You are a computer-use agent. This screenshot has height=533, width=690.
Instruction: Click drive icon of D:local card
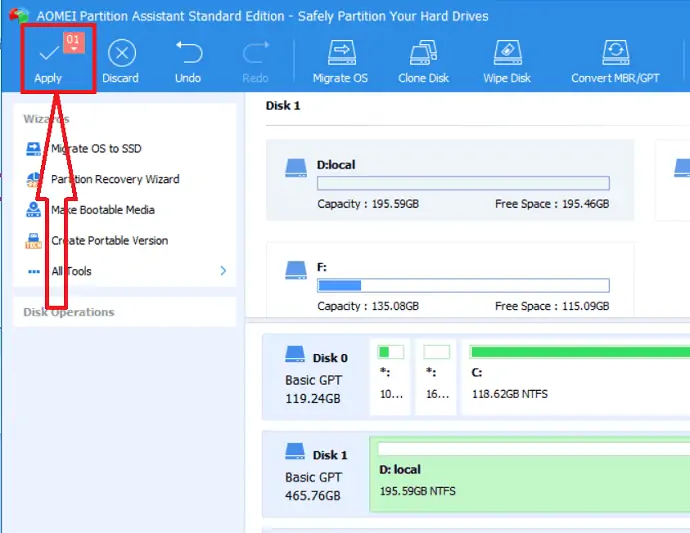coord(296,168)
